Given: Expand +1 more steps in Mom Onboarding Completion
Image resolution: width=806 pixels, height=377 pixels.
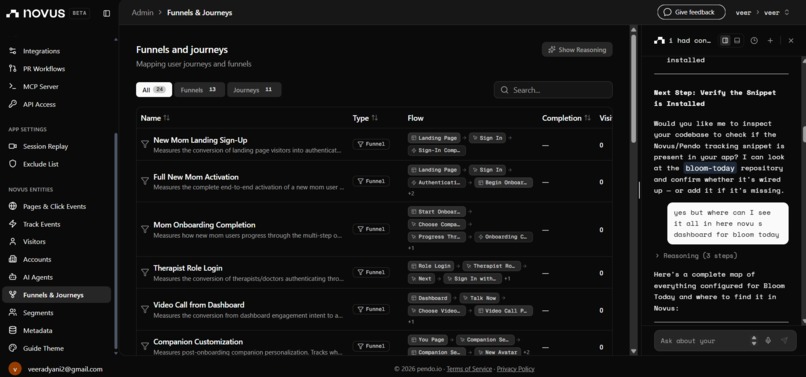Looking at the screenshot, I should 411,248.
